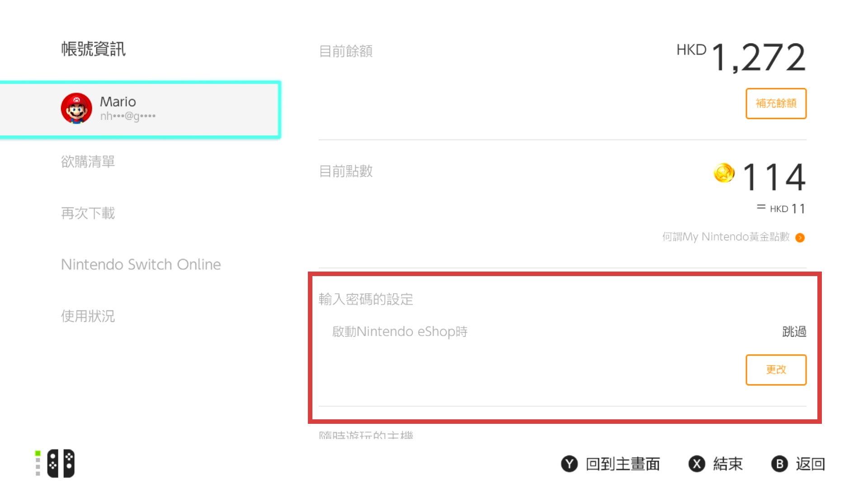The height and width of the screenshot is (488, 868).
Task: Click the Mario avatar icon
Action: pos(77,108)
